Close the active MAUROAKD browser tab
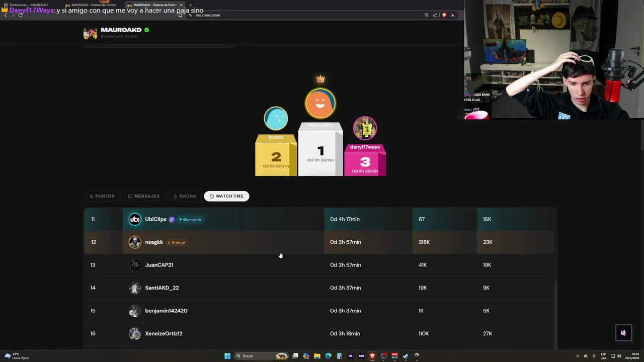The width and height of the screenshot is (644, 362). click(x=182, y=5)
